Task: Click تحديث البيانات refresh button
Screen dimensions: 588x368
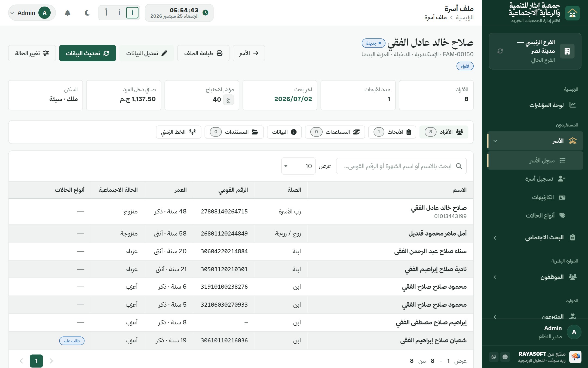Action: coord(87,53)
